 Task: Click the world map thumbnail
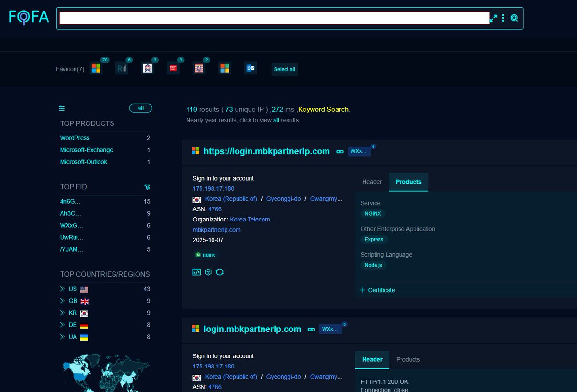[105, 373]
